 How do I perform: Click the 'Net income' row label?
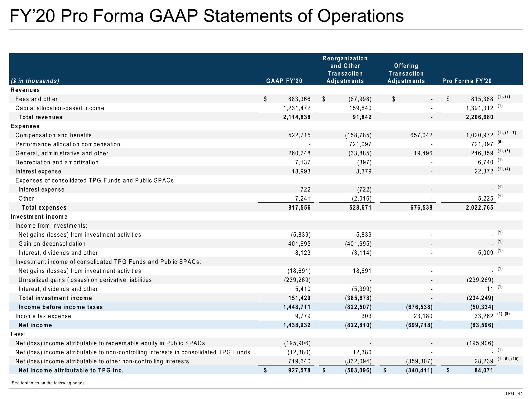[x=35, y=325]
